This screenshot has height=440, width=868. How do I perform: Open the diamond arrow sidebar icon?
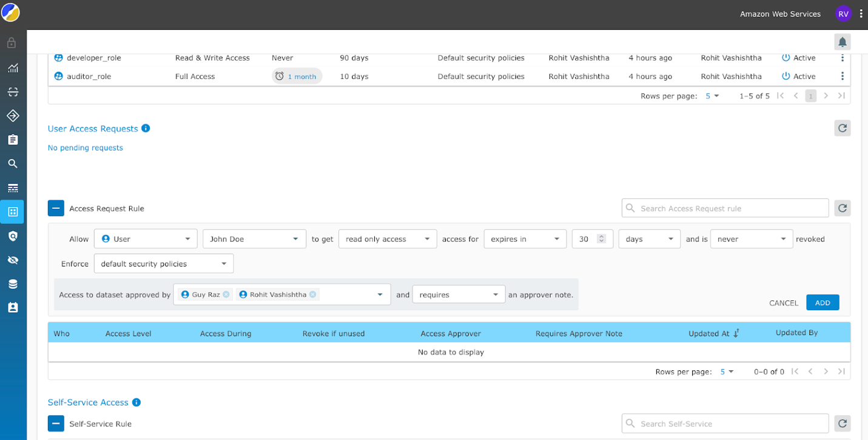(x=12, y=115)
